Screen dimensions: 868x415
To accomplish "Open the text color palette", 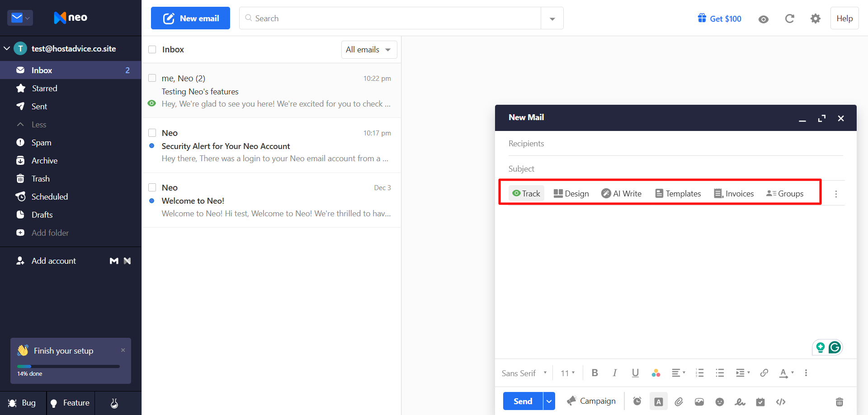I will [x=656, y=373].
